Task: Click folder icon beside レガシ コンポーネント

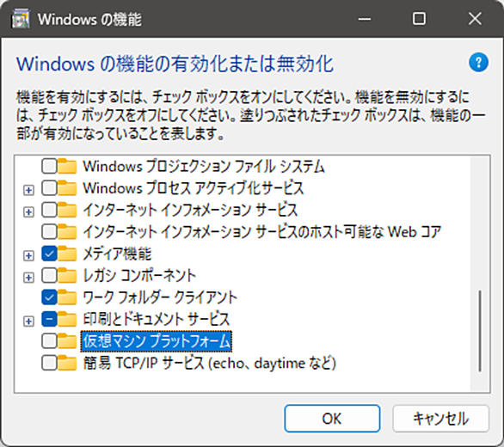Action: [67, 276]
